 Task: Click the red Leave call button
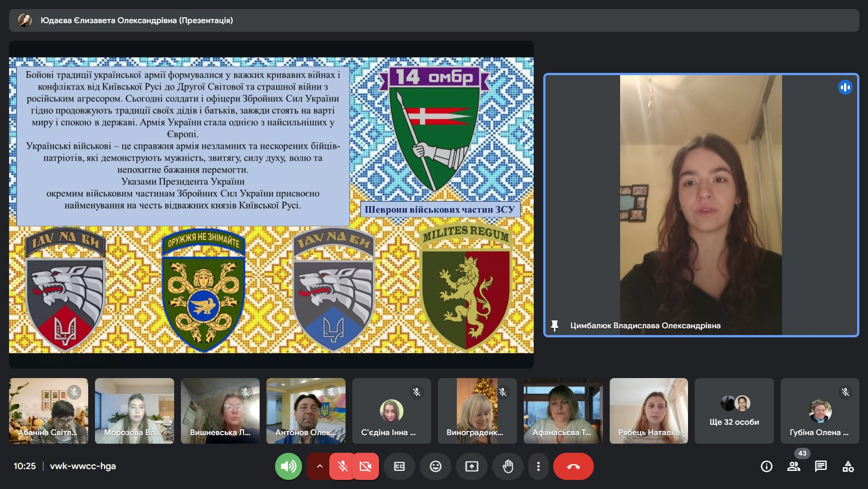[574, 466]
